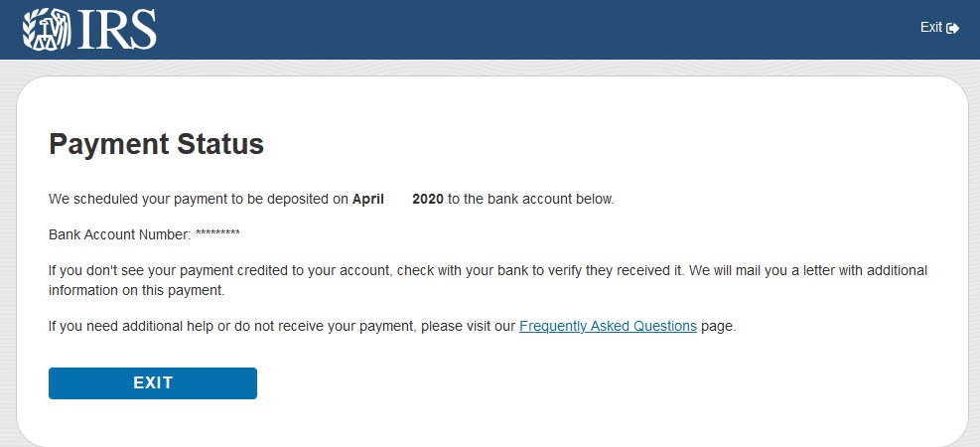Click empty white space right of the EXIT button
The width and height of the screenshot is (980, 447).
click(596, 383)
